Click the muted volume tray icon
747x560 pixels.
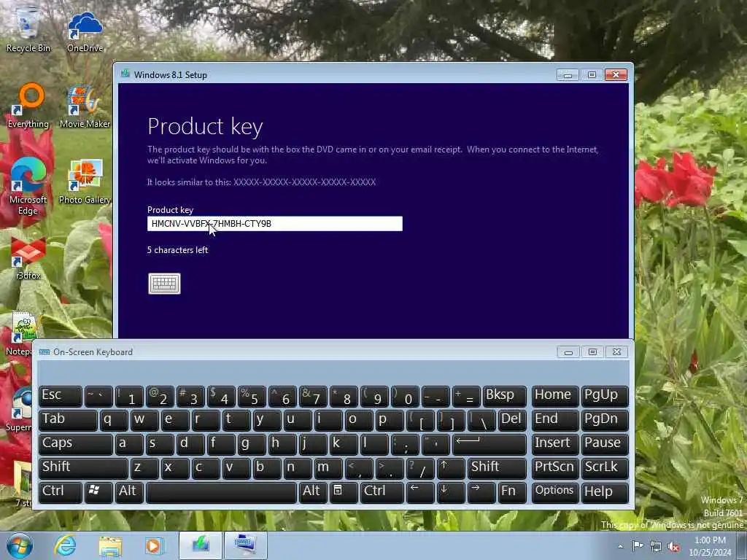(x=673, y=547)
